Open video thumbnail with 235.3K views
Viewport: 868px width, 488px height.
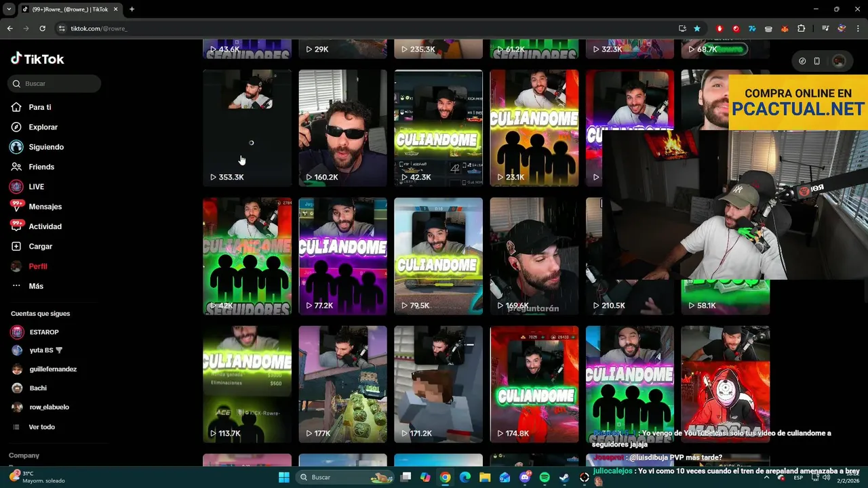tap(438, 49)
